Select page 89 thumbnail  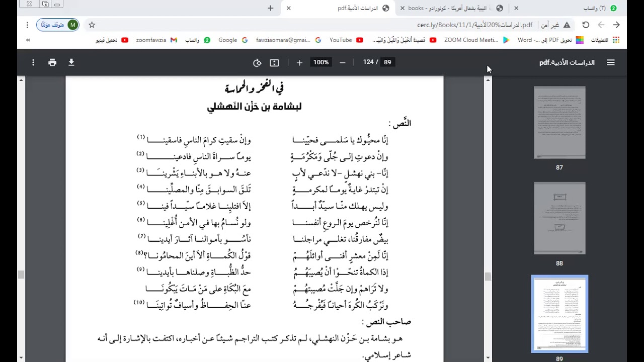[x=559, y=314]
